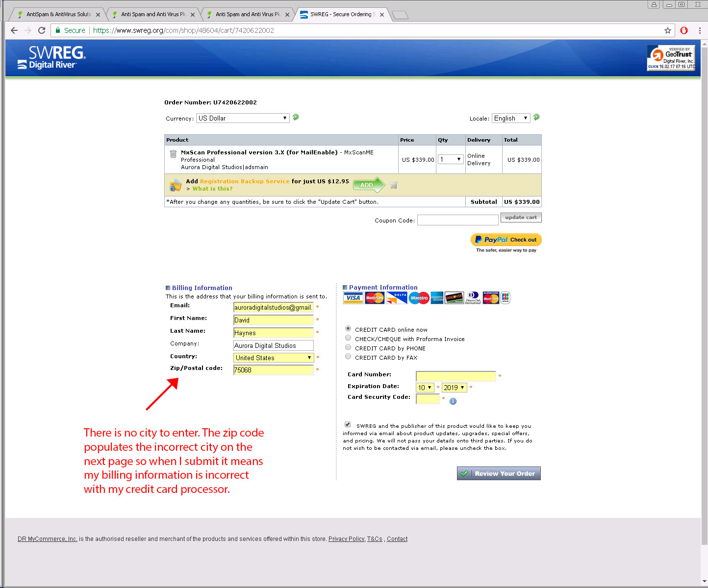
Task: Click the Discover card logo
Action: [454, 298]
